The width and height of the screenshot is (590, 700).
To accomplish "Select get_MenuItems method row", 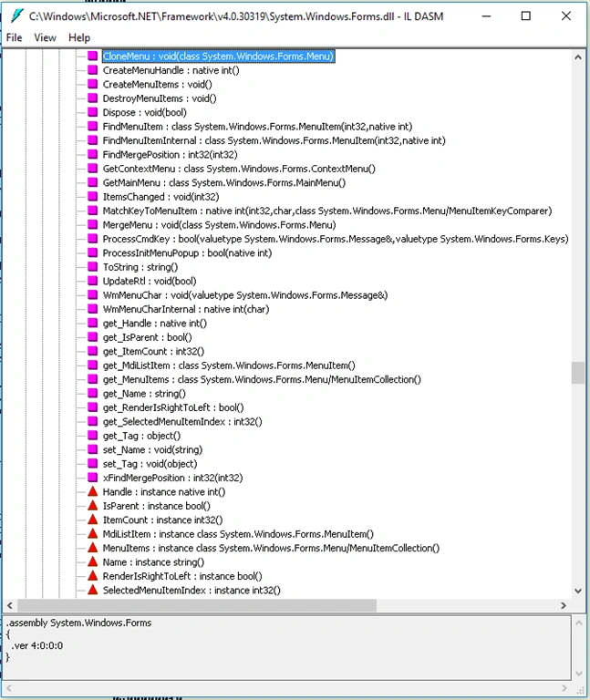I will coord(262,379).
